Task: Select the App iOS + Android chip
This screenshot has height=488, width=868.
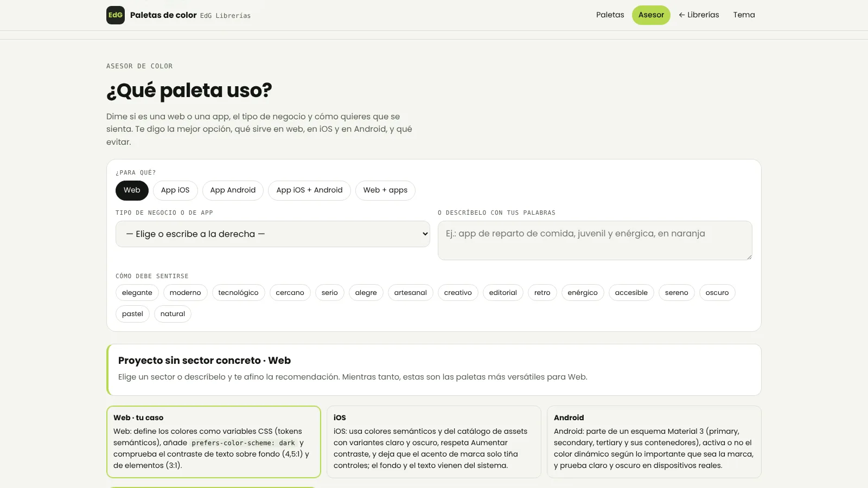Action: pos(309,190)
